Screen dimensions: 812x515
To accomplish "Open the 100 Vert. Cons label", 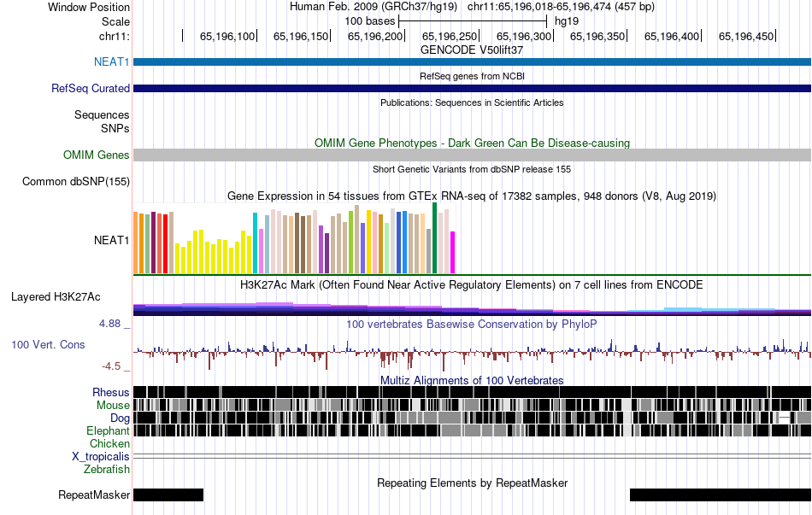I will pos(48,345).
